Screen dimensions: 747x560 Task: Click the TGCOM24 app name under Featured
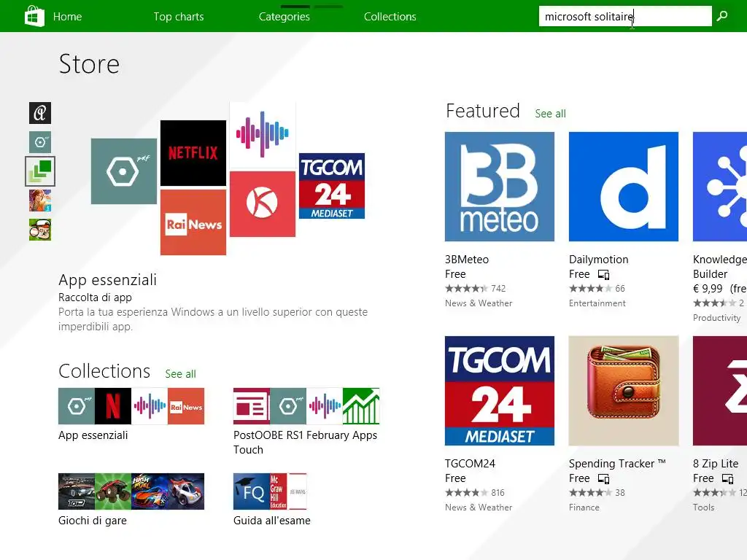point(471,464)
